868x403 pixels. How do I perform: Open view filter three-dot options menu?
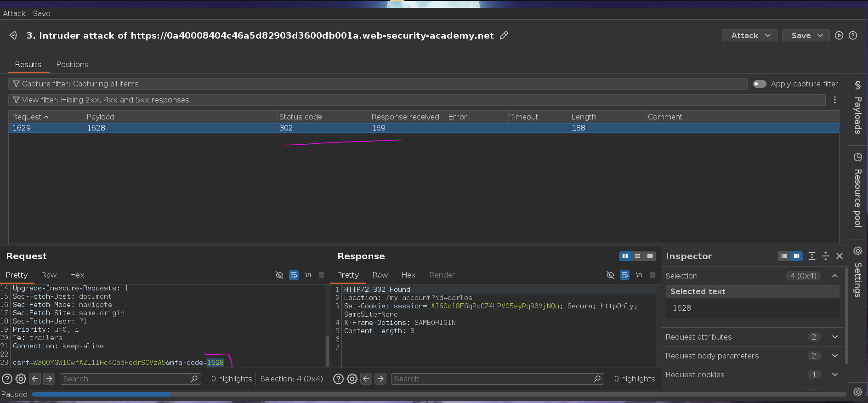(835, 100)
